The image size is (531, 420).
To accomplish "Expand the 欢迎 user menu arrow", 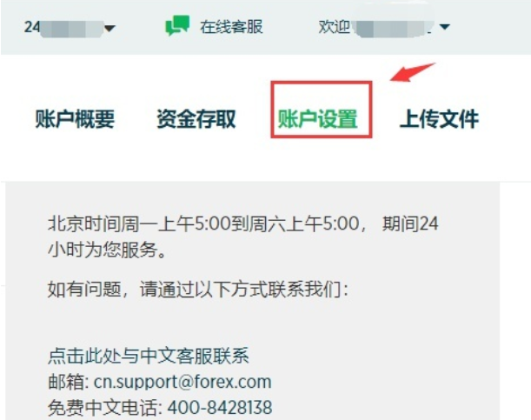I will [x=444, y=26].
